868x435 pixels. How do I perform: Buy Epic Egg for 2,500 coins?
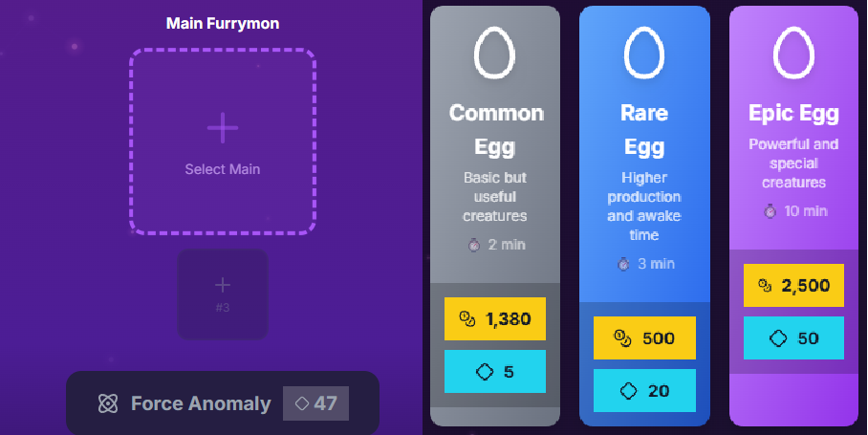pyautogui.click(x=793, y=286)
